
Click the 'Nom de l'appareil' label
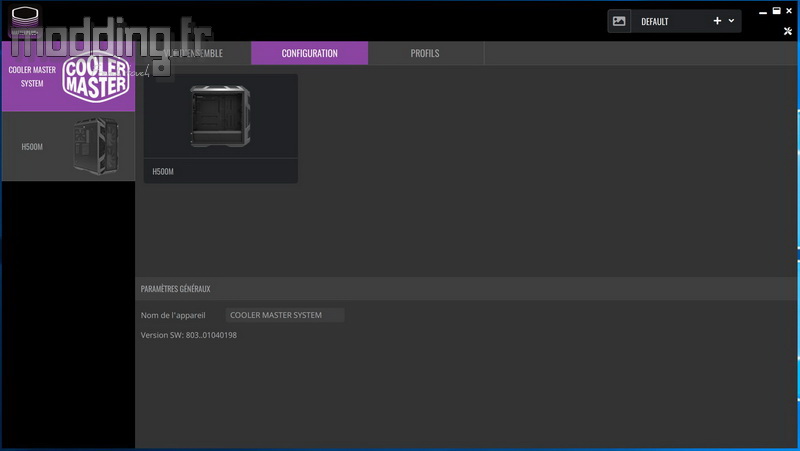[173, 315]
